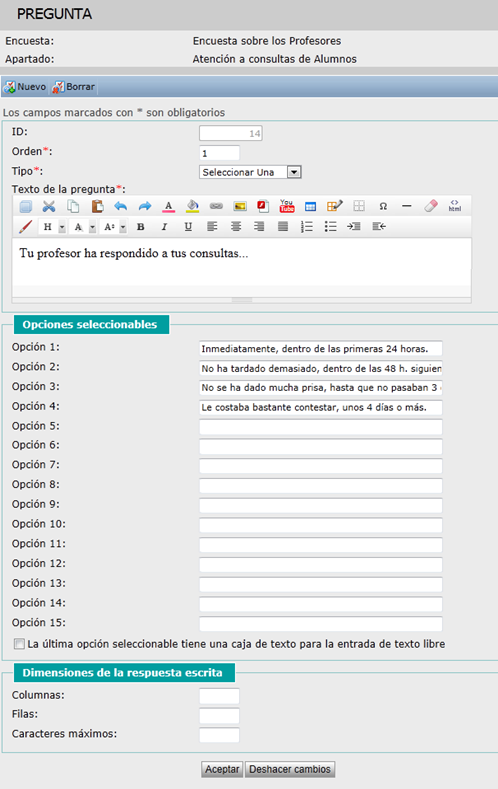Select the Opciones seleccionables section header
This screenshot has height=789, width=498.
91,325
